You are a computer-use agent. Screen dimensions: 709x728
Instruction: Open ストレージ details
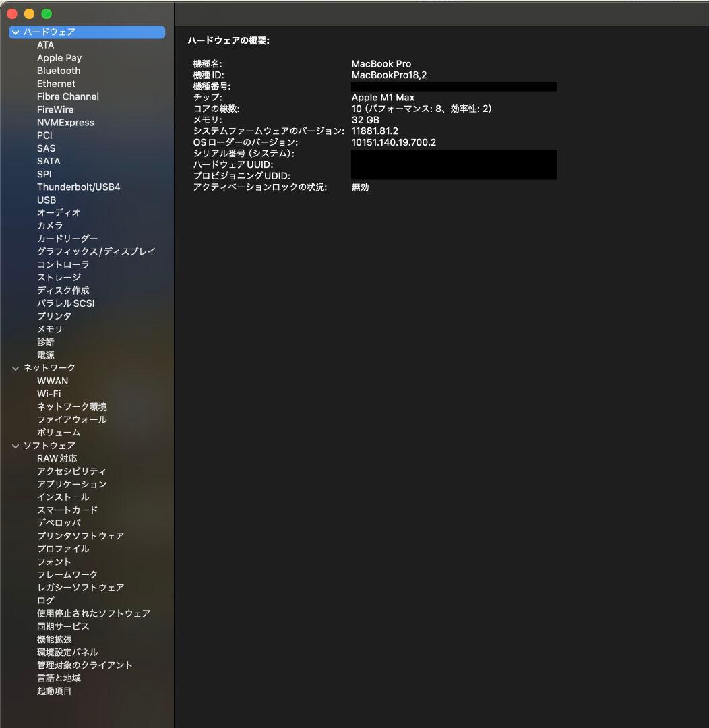point(59,278)
